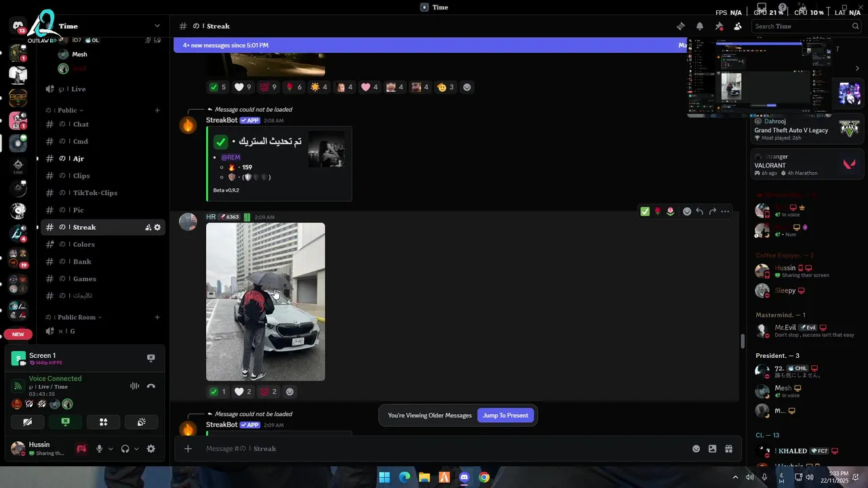Screen dimensions: 868x488
Task: Disconnect from voice with hang-up icon
Action: pyautogui.click(x=151, y=386)
